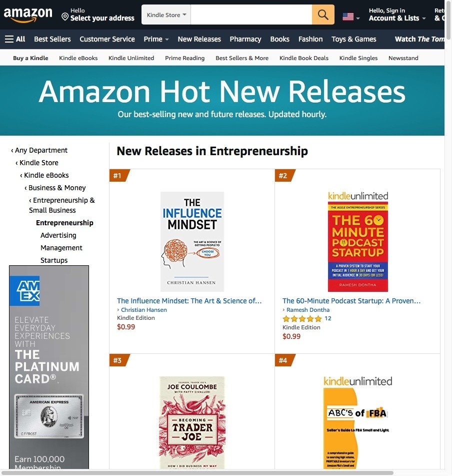Click the orange search magnifier button
Screen dimensions: 452x476
click(x=323, y=15)
